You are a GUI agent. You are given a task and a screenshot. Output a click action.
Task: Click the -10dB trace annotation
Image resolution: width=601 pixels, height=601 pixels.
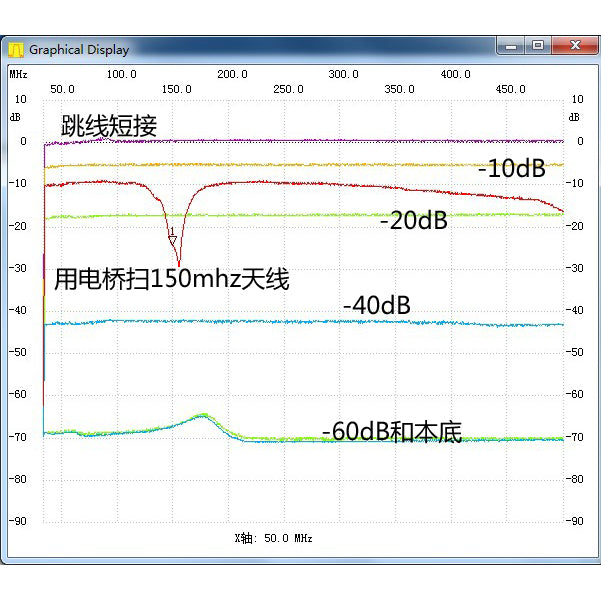[511, 169]
